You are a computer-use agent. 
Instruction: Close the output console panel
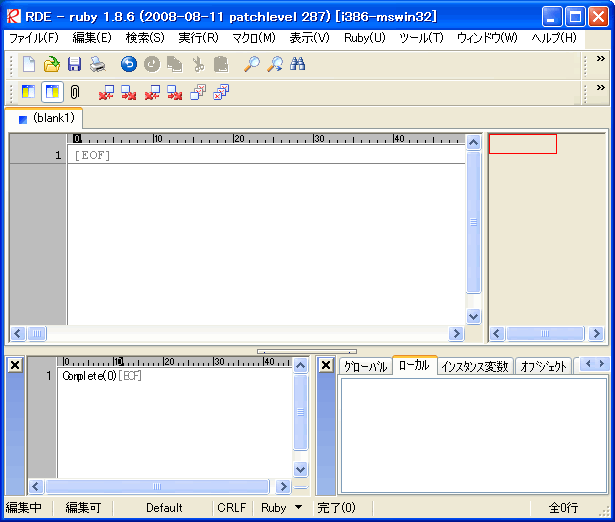click(x=15, y=366)
